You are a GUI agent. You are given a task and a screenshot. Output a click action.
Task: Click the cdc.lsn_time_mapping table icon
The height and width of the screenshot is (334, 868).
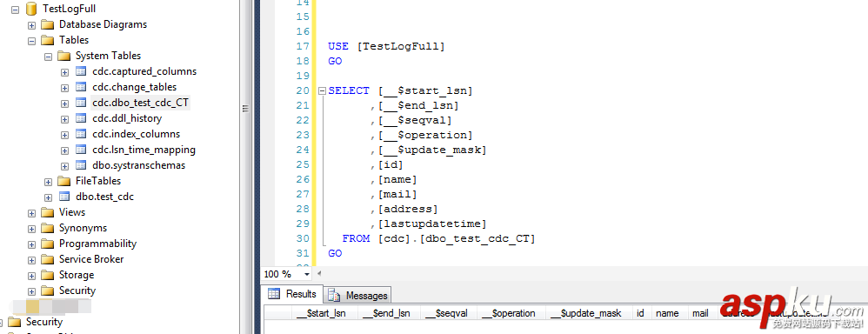[81, 150]
